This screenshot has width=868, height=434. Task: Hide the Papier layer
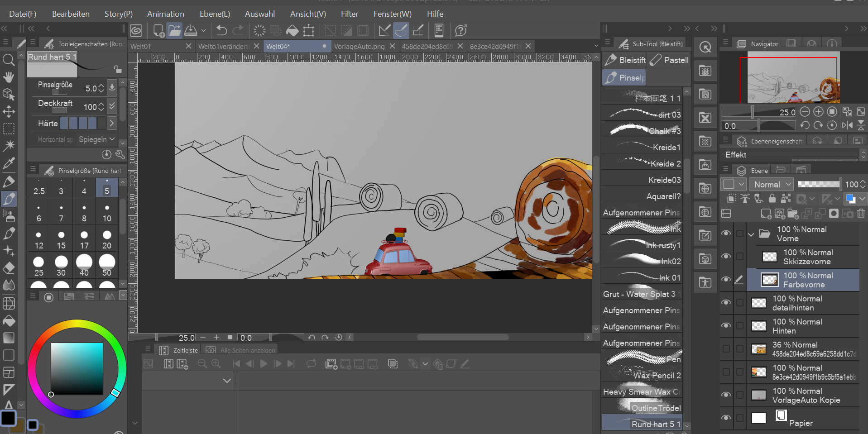tap(726, 418)
